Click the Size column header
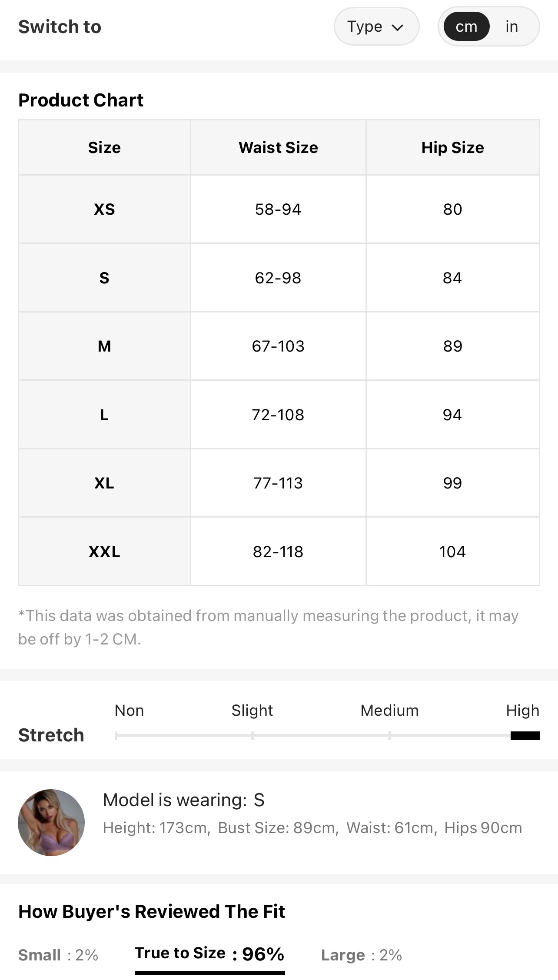Image resolution: width=558 pixels, height=980 pixels. pos(104,147)
